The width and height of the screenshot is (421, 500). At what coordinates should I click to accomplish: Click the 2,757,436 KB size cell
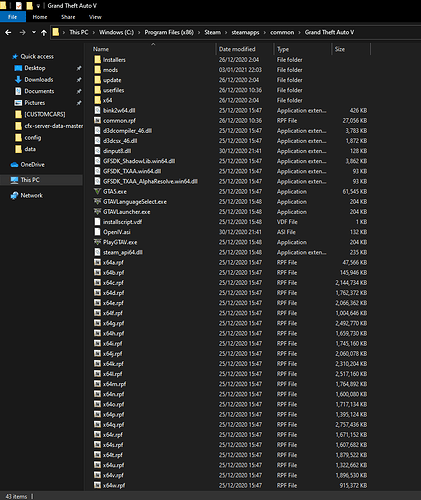click(x=351, y=425)
